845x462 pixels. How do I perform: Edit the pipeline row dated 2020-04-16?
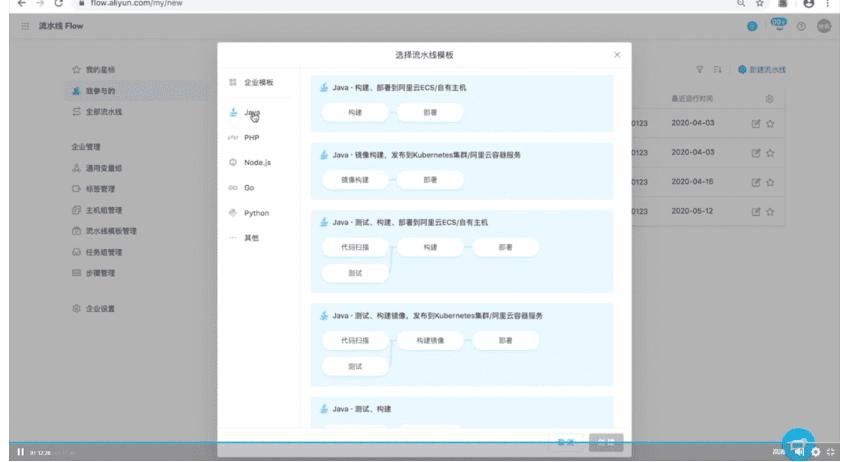coord(756,183)
